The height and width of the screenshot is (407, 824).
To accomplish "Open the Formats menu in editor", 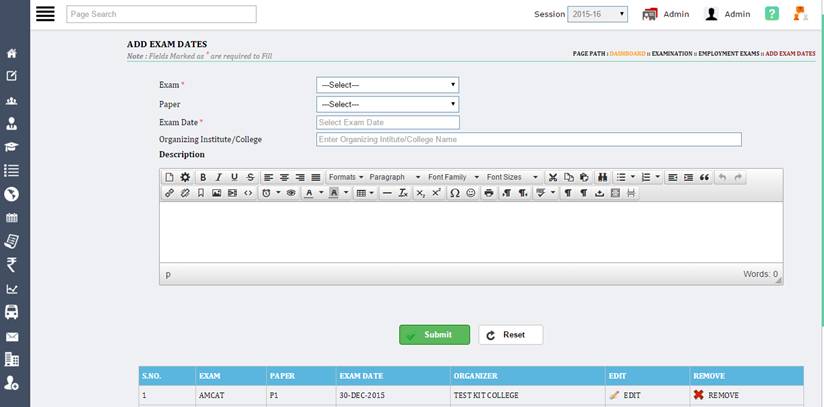I will (x=345, y=177).
